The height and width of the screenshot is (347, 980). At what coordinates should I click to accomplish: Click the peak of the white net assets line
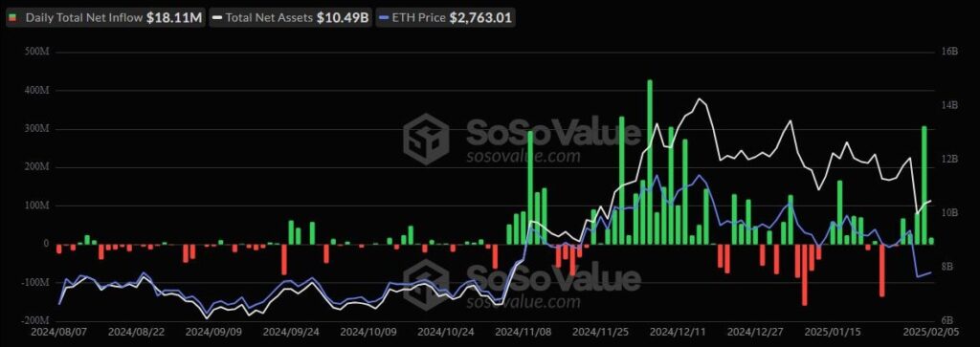699,98
